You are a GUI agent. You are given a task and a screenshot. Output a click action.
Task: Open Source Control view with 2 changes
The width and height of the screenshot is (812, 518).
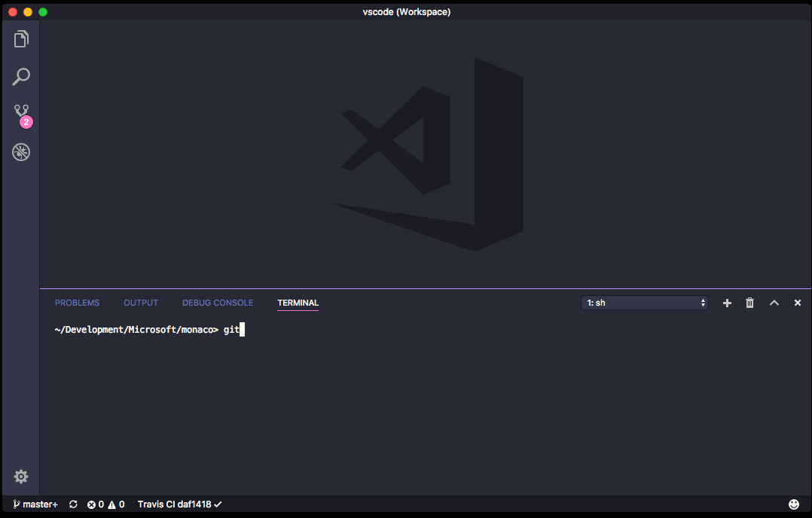[22, 115]
